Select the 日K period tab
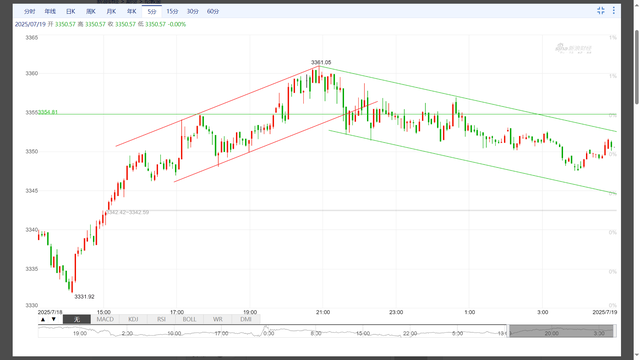The width and height of the screenshot is (640, 360). pyautogui.click(x=70, y=11)
